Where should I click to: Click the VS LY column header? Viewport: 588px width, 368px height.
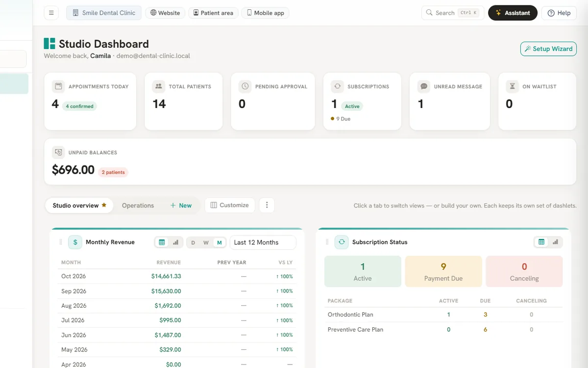(x=285, y=263)
